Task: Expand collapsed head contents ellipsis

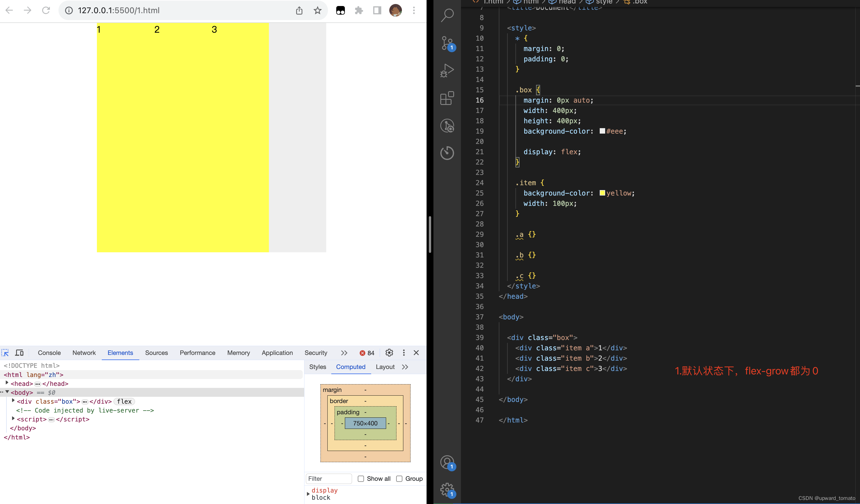Action: tap(38, 384)
